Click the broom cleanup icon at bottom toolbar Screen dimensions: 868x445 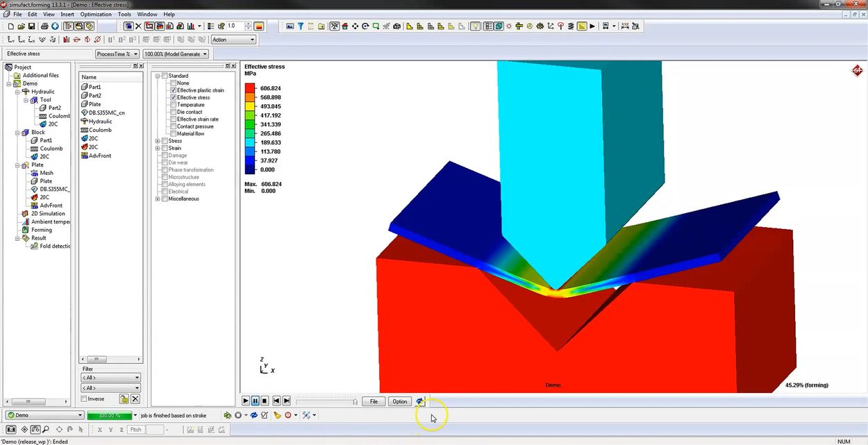click(277, 415)
